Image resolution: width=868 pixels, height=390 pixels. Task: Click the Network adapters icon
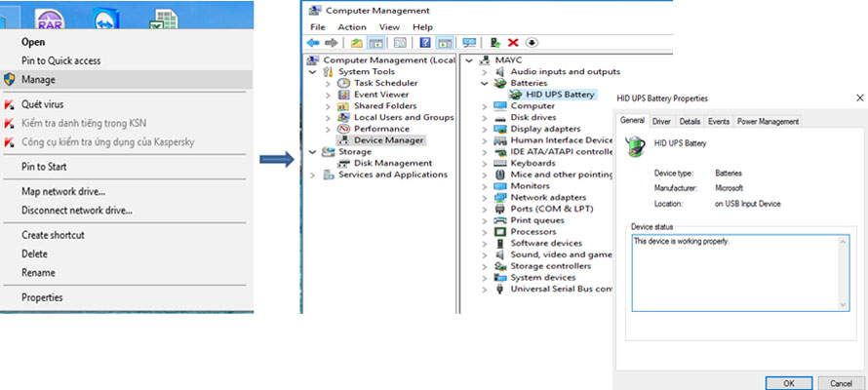(x=500, y=198)
